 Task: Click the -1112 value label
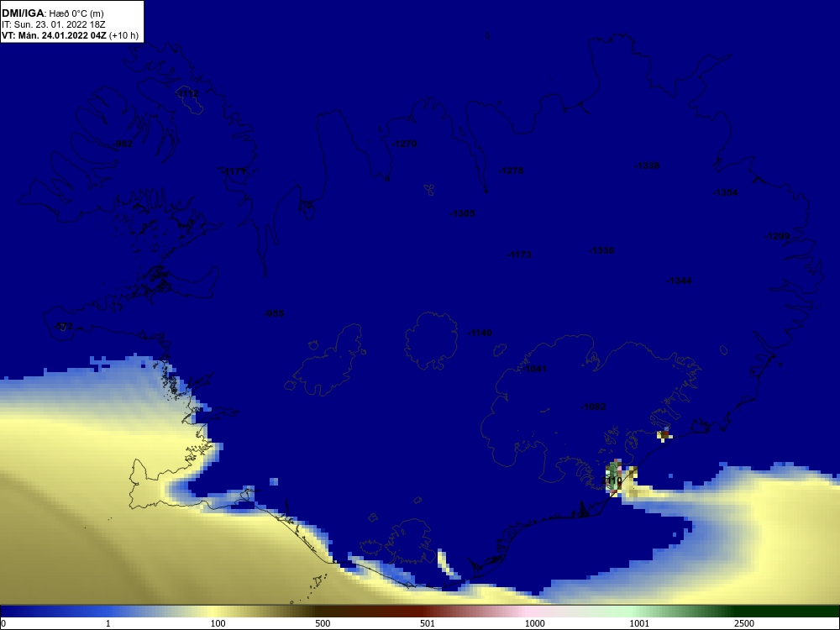pos(186,94)
